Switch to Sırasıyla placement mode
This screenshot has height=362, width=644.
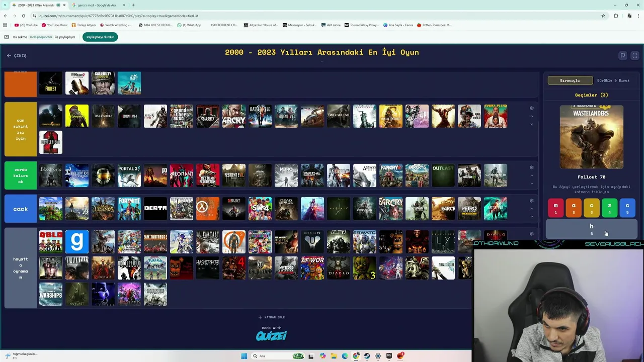(570, 80)
